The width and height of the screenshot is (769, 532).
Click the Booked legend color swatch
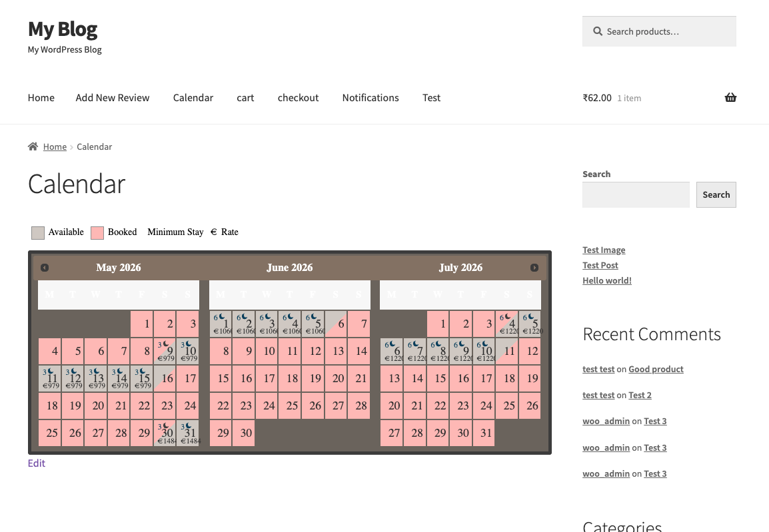(x=97, y=232)
